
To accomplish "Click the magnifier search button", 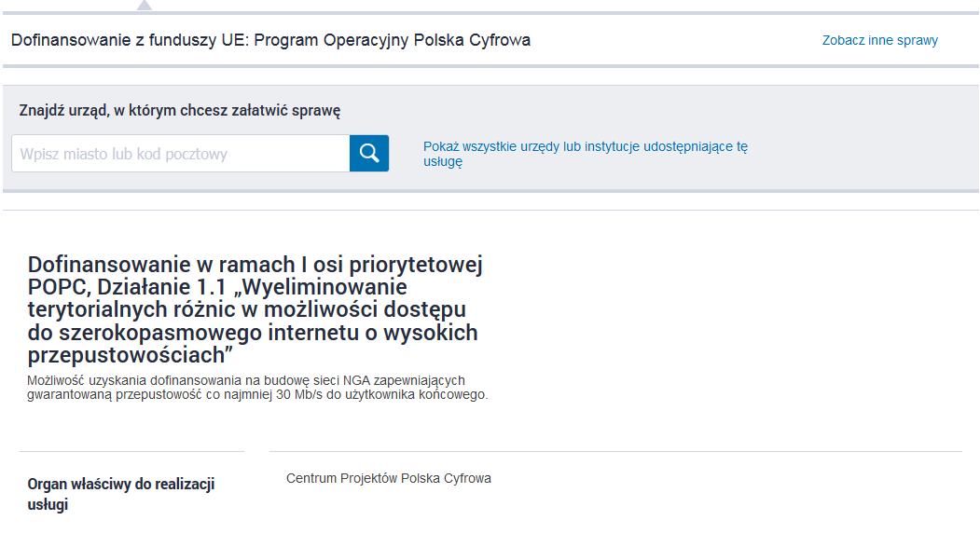I will click(368, 153).
